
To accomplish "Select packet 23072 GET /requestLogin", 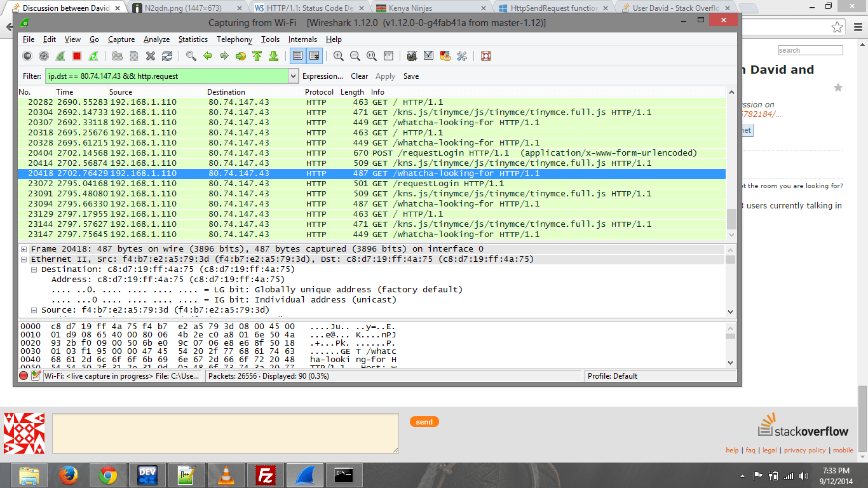I will point(372,184).
